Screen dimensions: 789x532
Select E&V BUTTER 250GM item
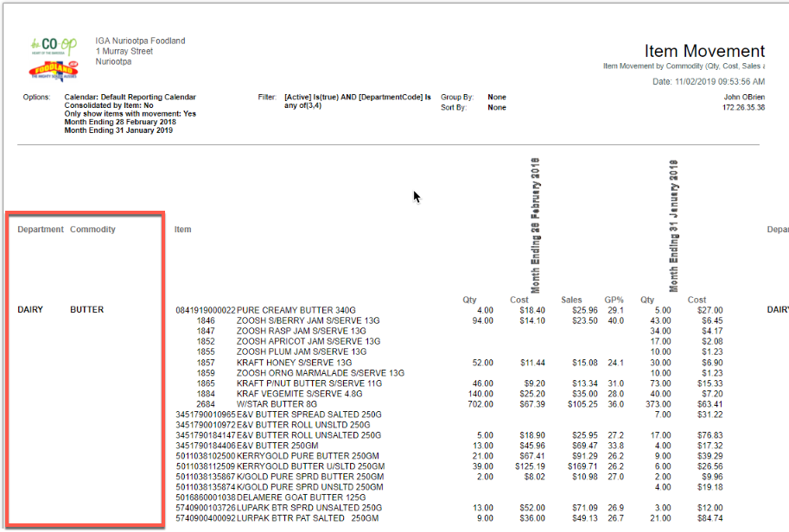click(x=277, y=446)
